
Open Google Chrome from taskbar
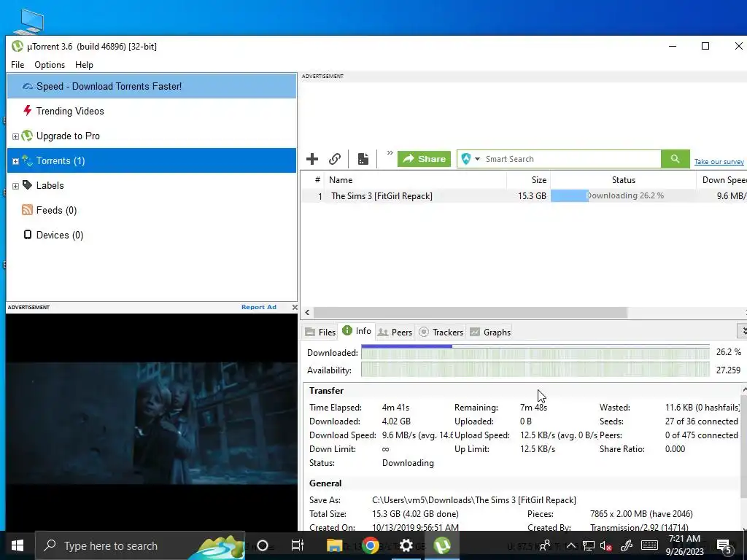pos(370,545)
